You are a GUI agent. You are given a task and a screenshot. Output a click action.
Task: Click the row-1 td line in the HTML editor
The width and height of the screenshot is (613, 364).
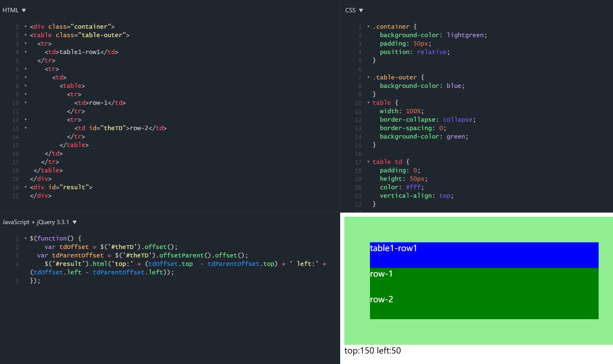click(100, 103)
